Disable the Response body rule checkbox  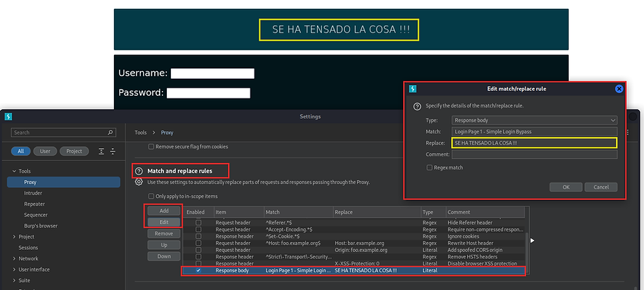(x=198, y=271)
